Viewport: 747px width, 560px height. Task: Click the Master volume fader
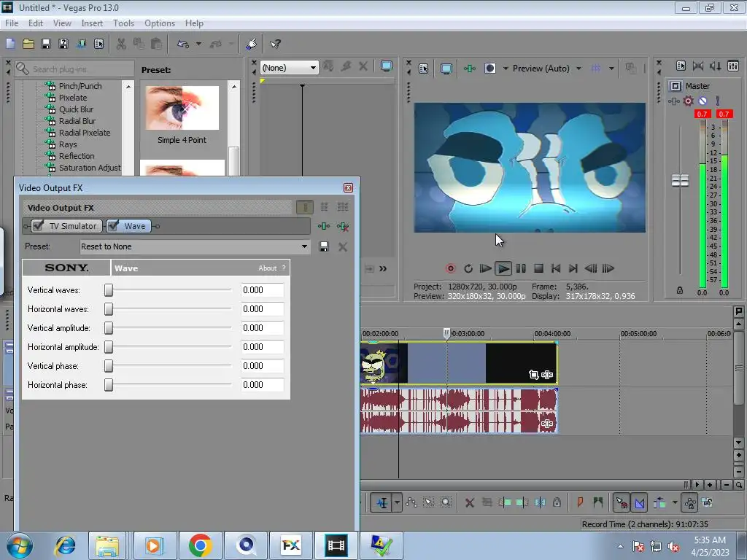point(680,181)
